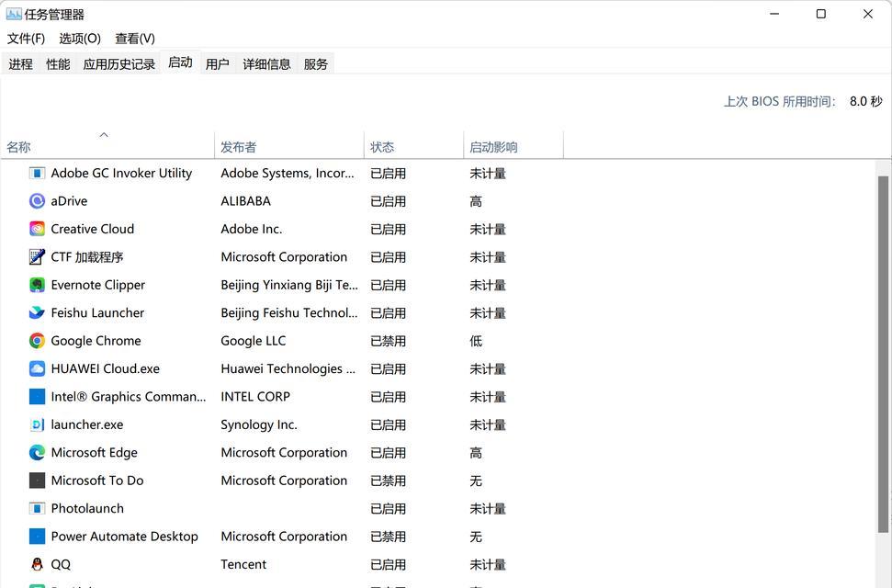Screen dimensions: 892x588
Task: Click the Google Chrome name text
Action: (96, 340)
